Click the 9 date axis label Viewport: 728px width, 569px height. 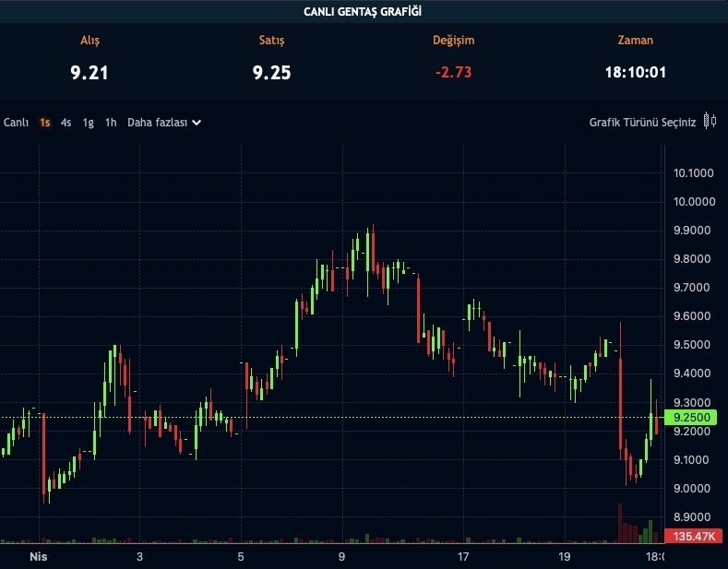(x=341, y=556)
